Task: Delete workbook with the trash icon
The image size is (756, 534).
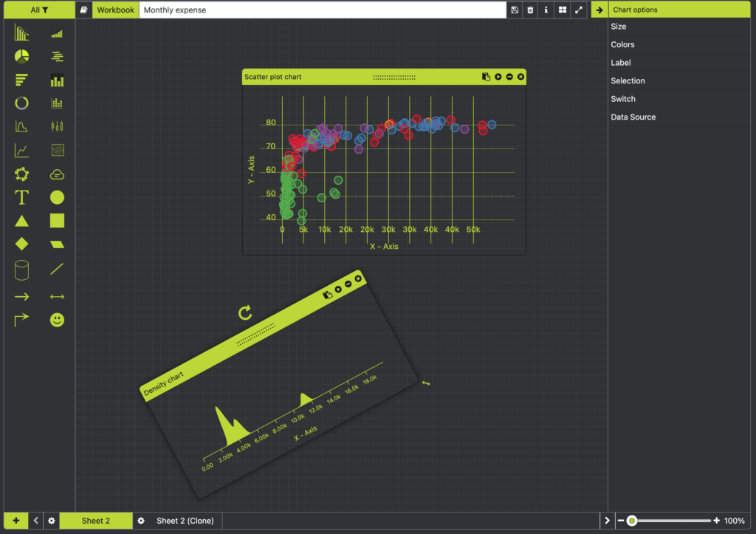Action: [530, 10]
